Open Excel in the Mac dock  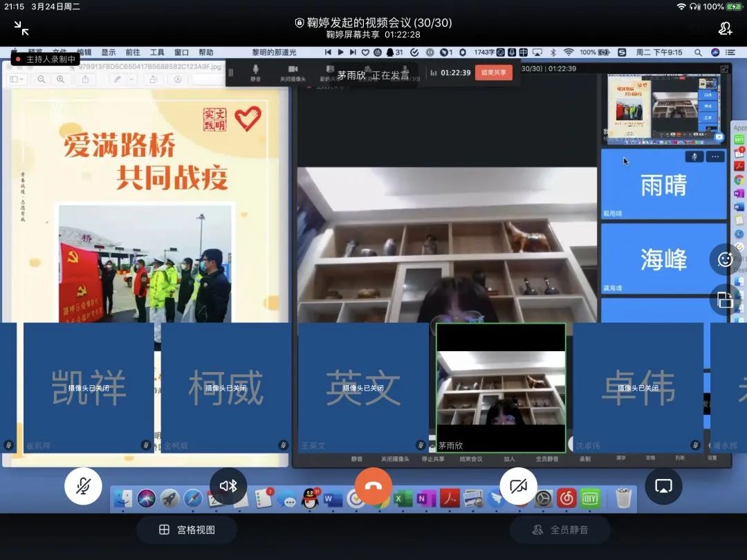point(403,498)
